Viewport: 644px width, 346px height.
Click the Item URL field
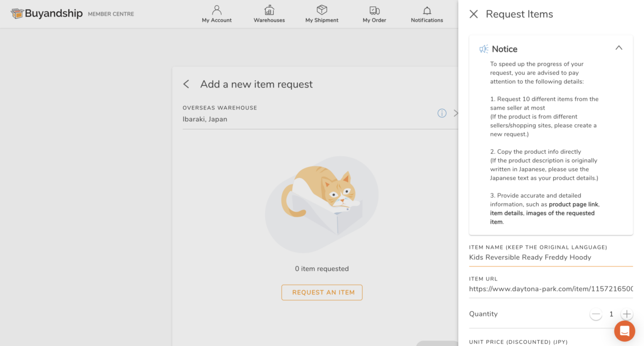(551, 289)
